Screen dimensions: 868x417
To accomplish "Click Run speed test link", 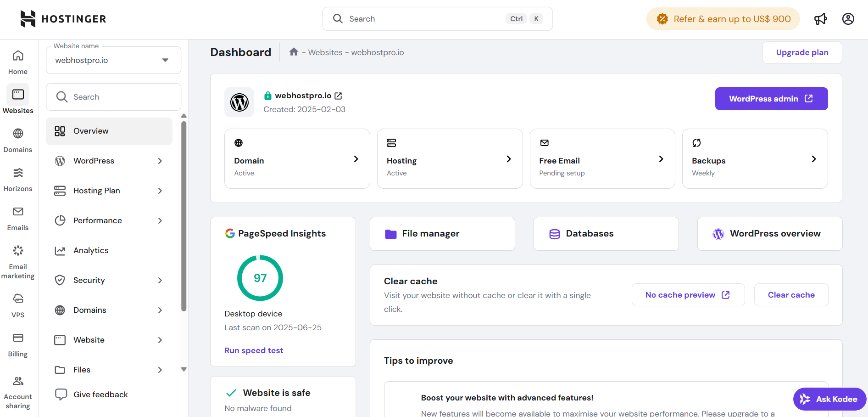I will point(254,350).
